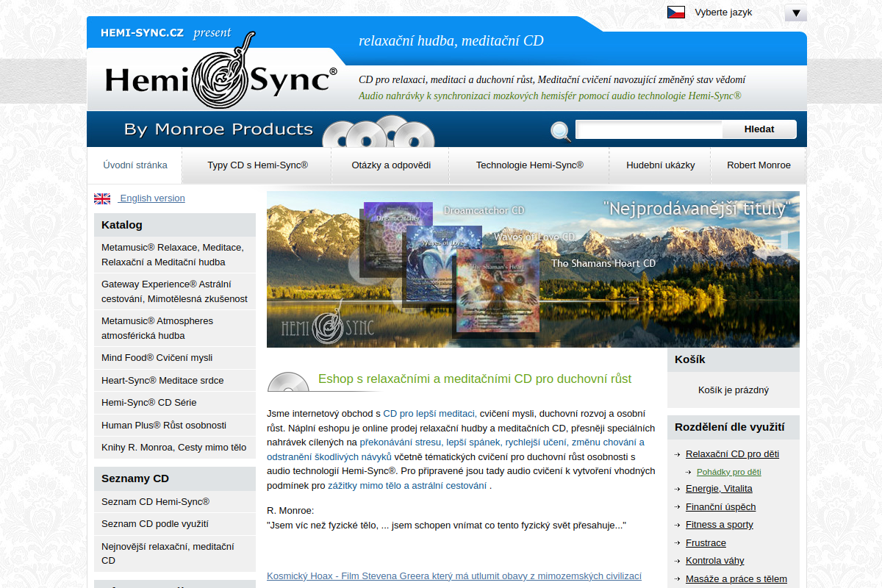Click the UK flag icon

coord(102,198)
